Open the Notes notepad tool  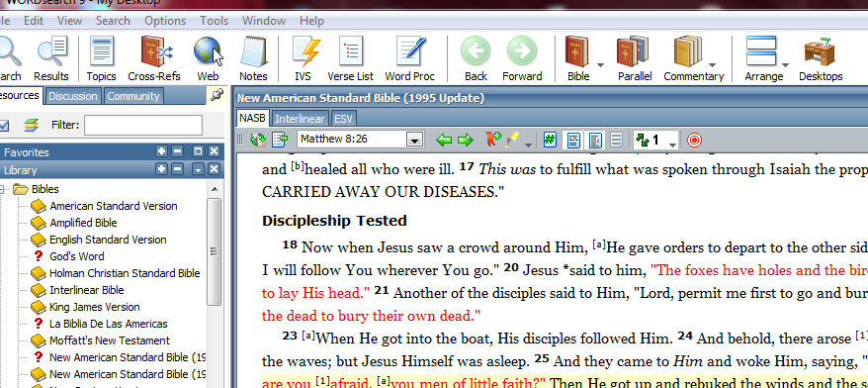click(x=253, y=58)
